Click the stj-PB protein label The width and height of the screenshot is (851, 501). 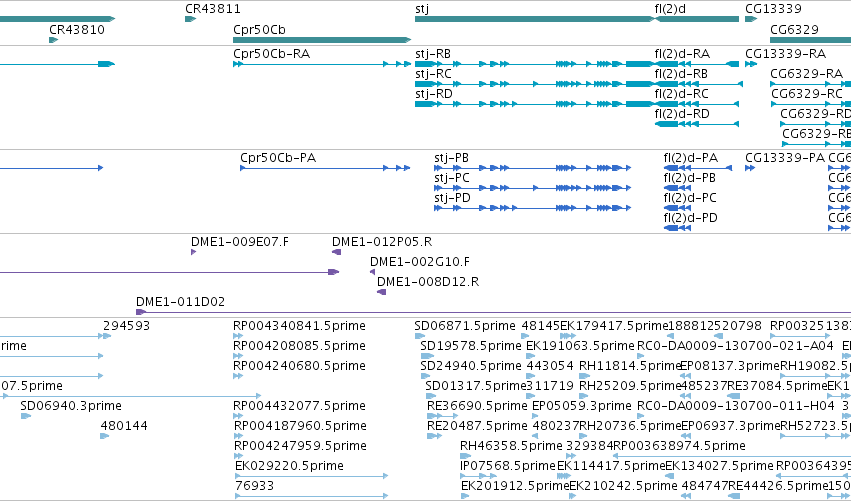tap(452, 158)
